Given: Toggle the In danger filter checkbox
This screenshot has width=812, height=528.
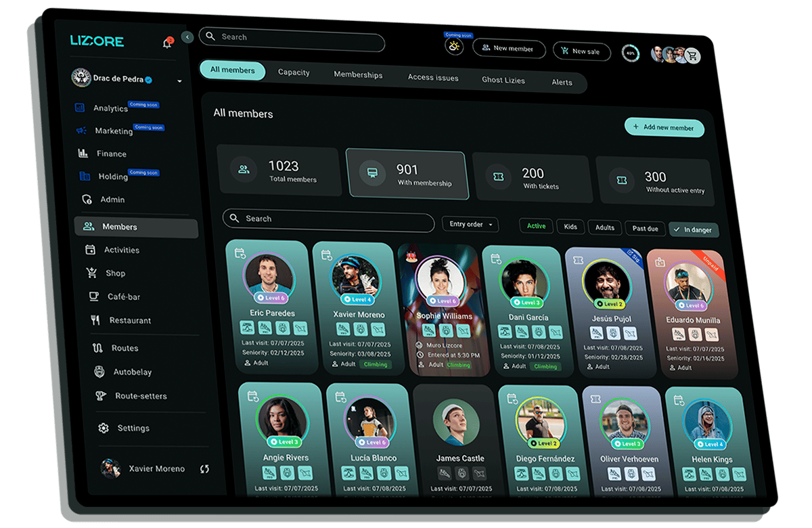Looking at the screenshot, I should 694,229.
